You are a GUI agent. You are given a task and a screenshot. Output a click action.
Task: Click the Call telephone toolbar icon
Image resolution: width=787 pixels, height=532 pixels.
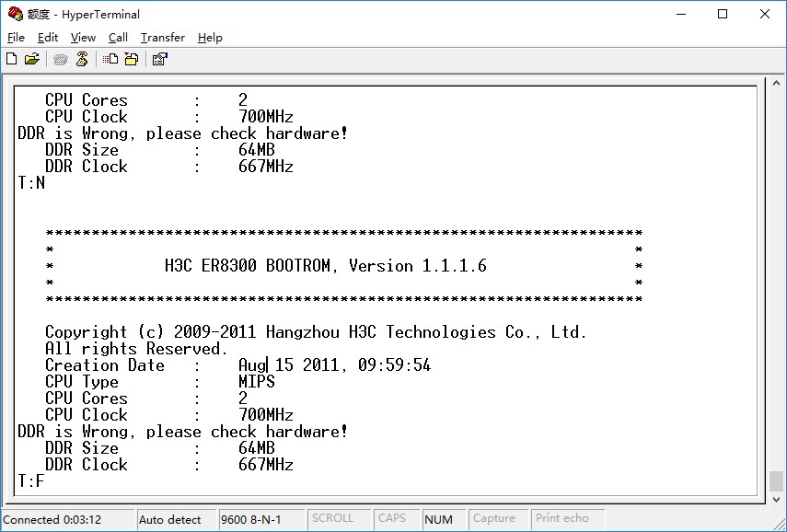click(60, 60)
